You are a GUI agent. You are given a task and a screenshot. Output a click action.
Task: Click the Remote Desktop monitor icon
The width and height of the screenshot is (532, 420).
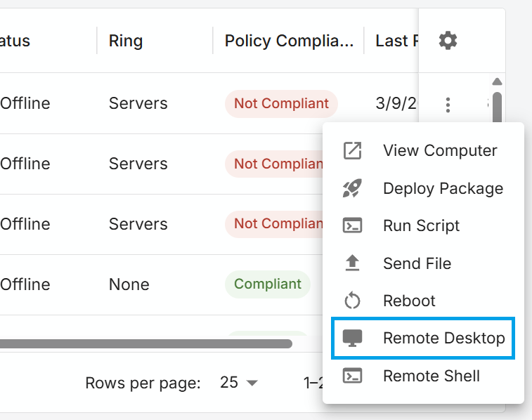352,338
